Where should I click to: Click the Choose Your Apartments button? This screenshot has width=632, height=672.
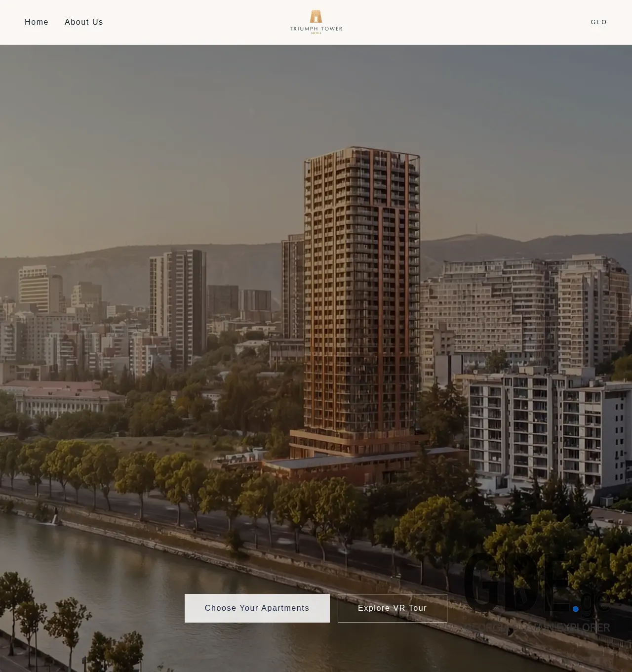(x=257, y=608)
